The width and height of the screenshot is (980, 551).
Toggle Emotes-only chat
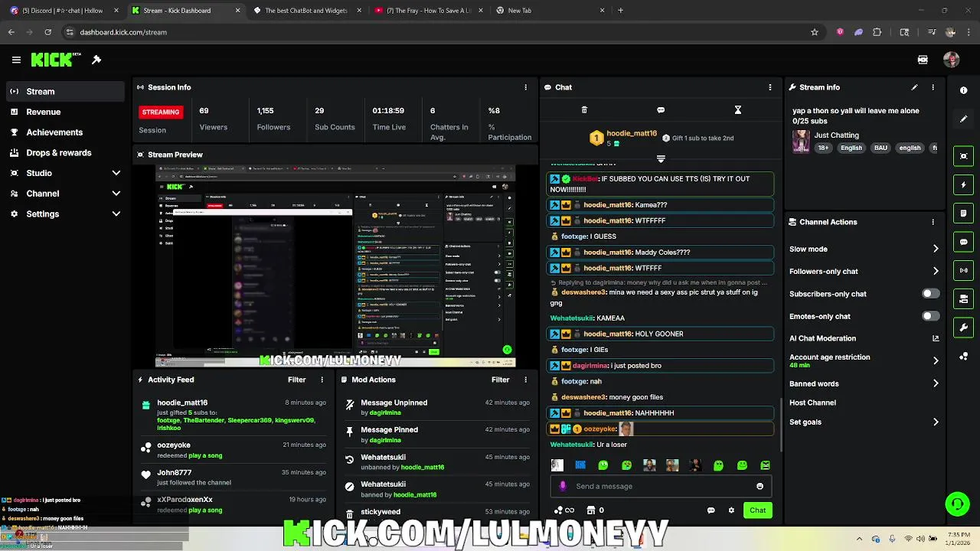(x=931, y=316)
